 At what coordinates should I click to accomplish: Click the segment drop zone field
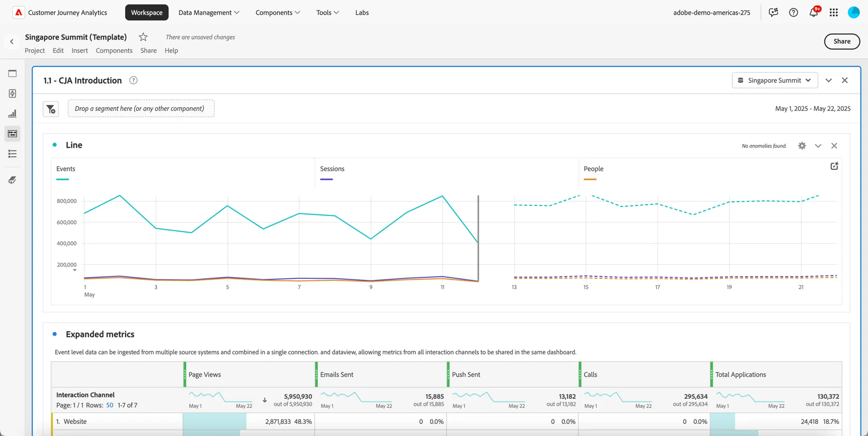[x=141, y=108]
